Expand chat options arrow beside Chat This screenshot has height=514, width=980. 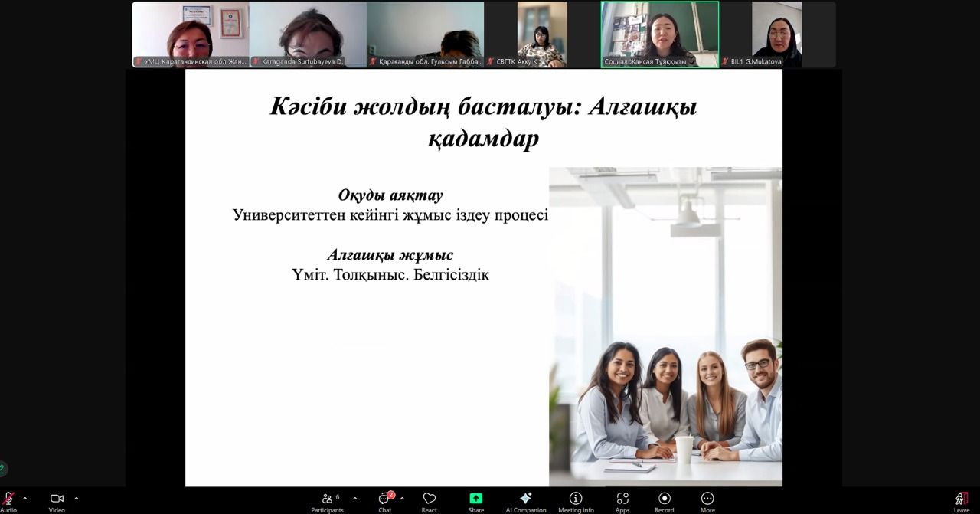point(402,499)
